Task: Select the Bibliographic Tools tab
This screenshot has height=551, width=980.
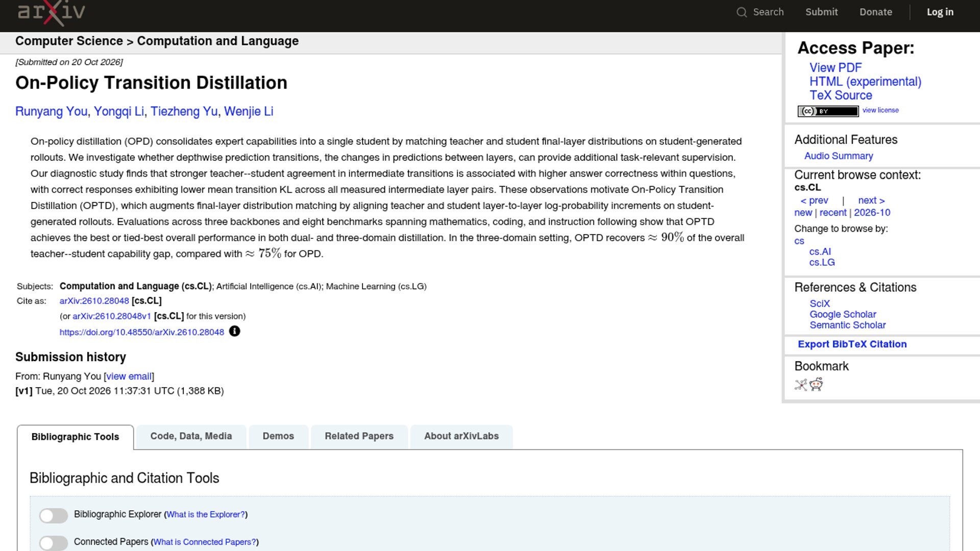Action: [75, 437]
